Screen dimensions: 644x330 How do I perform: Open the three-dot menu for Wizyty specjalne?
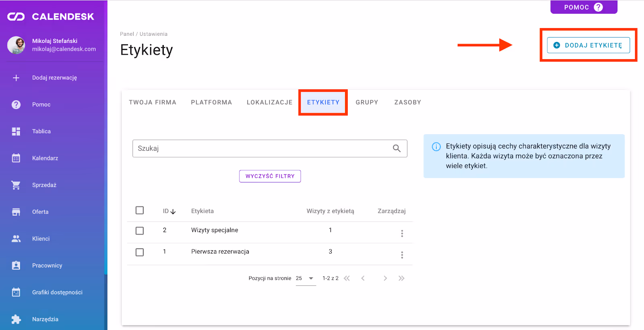click(402, 233)
